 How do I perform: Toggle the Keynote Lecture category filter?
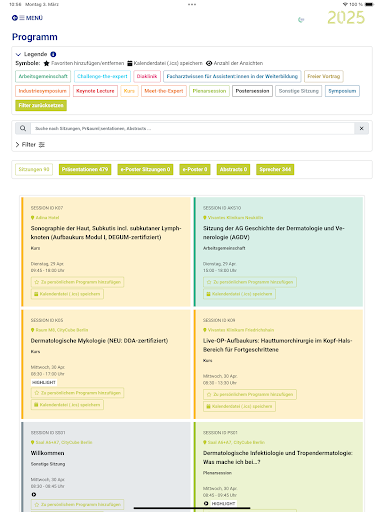click(95, 91)
